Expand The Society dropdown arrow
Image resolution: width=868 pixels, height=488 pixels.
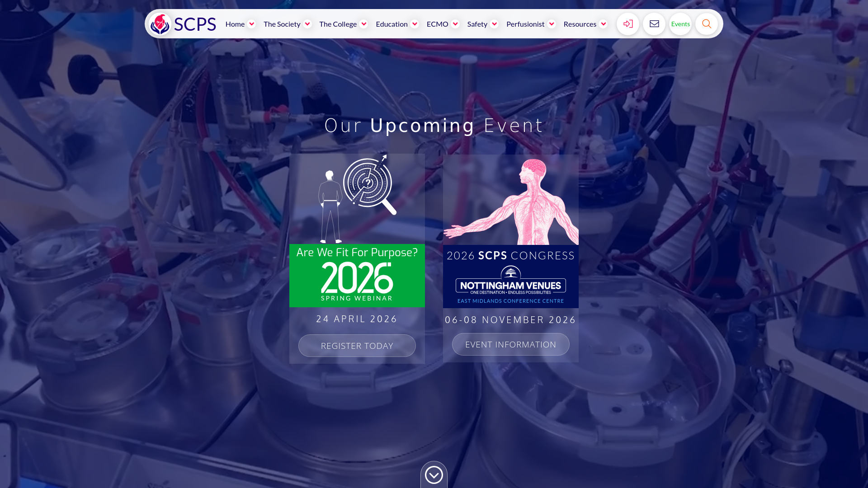coord(307,24)
